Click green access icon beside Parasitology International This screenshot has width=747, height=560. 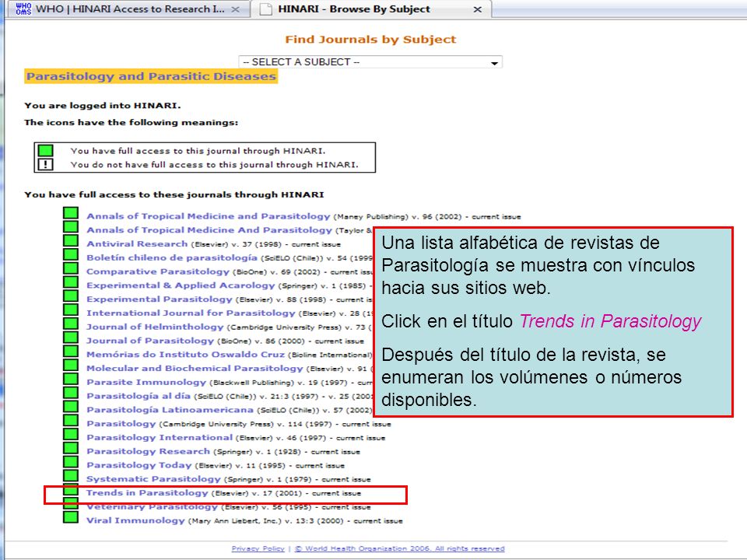point(71,434)
